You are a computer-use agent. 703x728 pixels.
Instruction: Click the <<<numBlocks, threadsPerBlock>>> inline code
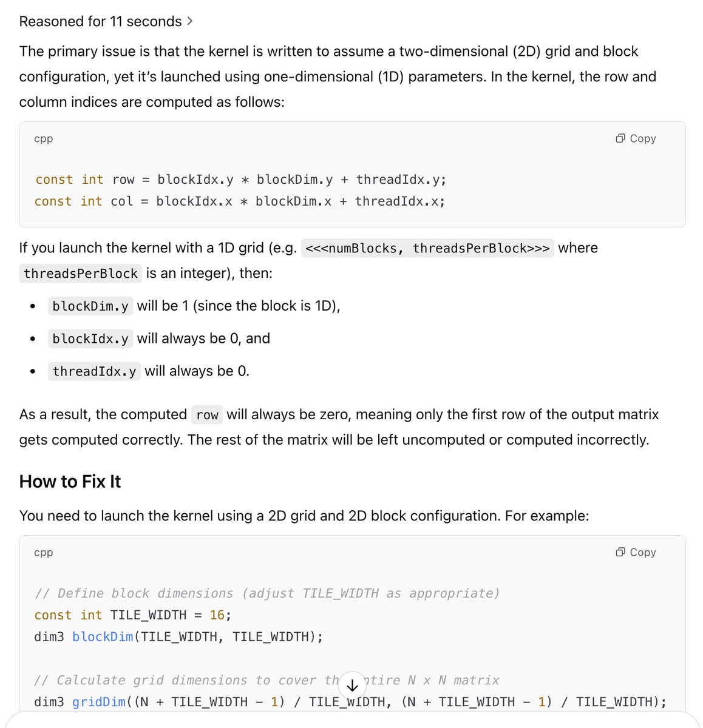[428, 248]
